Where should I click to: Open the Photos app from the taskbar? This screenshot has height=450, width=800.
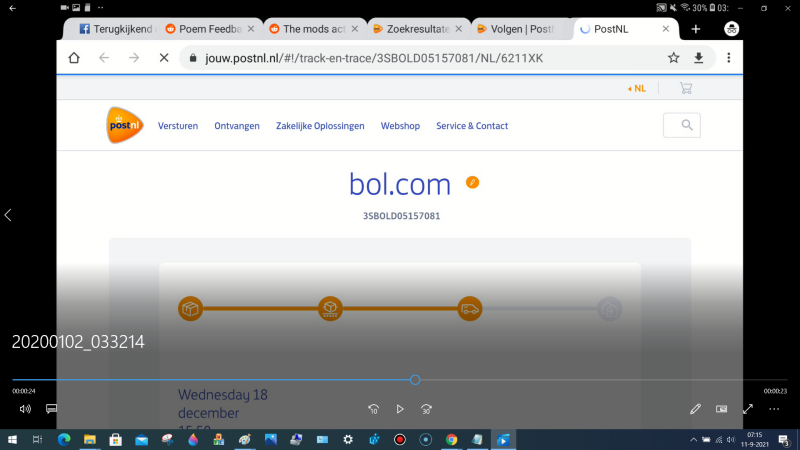pyautogui.click(x=270, y=439)
